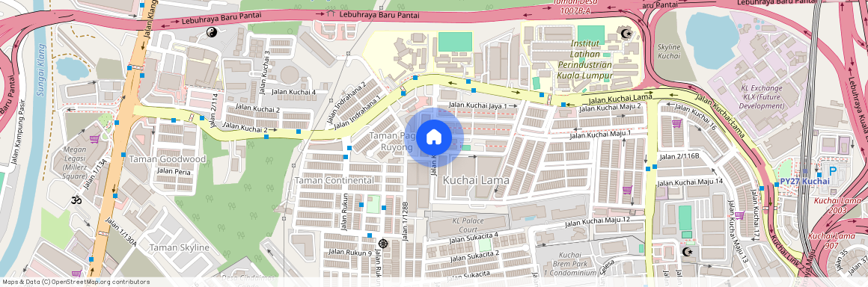Select the Jalan 1/128B street label
The height and width of the screenshot is (287, 868).
coord(406,221)
